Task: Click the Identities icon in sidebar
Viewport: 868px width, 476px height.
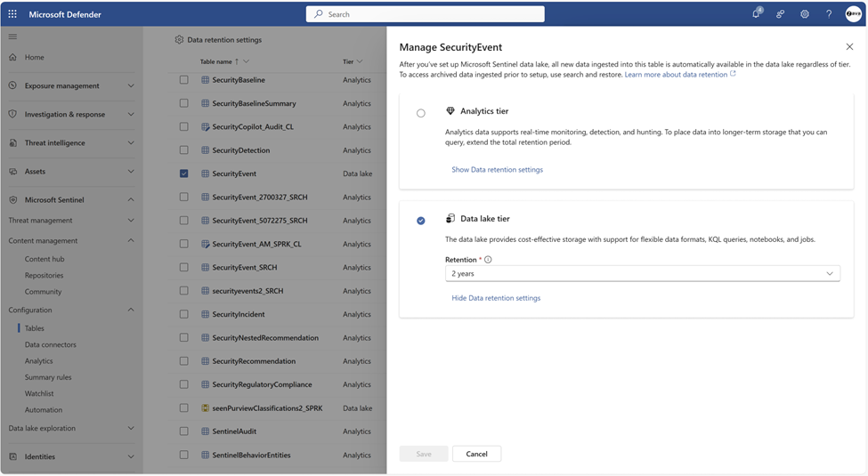Action: click(12, 456)
